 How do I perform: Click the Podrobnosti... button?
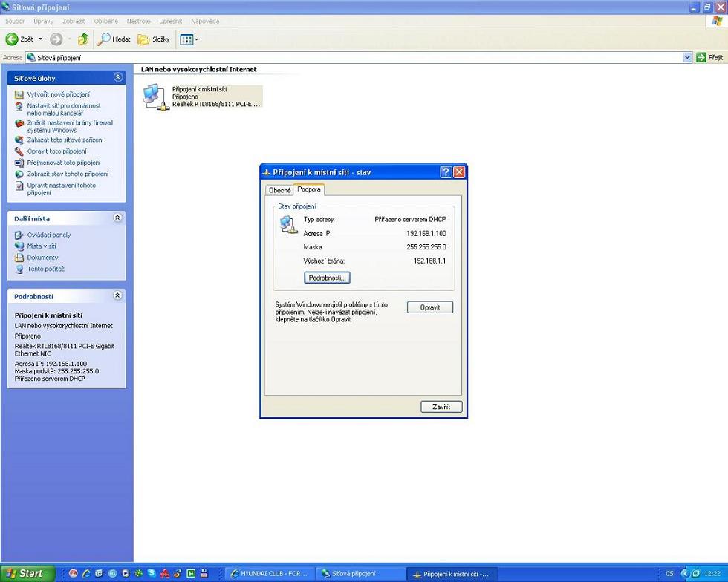tap(327, 278)
